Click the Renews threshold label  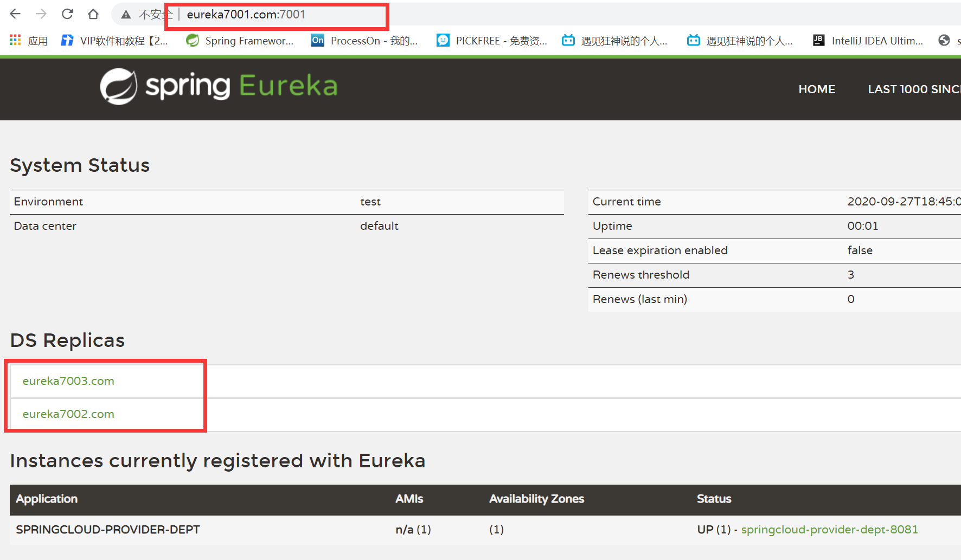pyautogui.click(x=640, y=275)
